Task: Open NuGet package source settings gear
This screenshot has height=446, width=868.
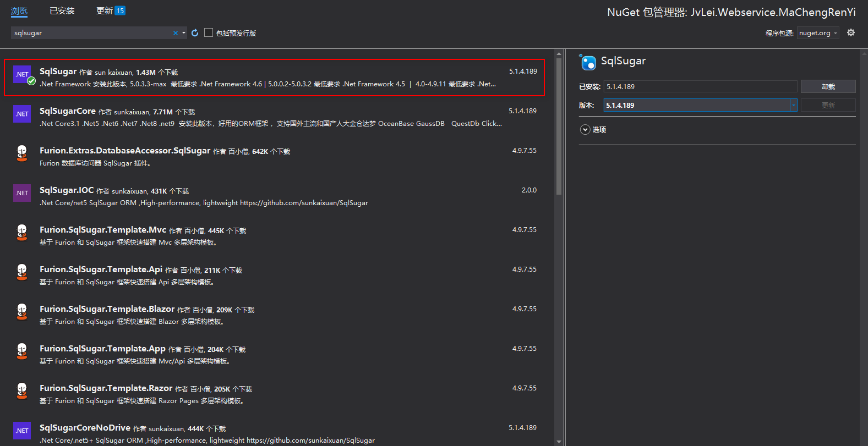Action: click(x=851, y=32)
